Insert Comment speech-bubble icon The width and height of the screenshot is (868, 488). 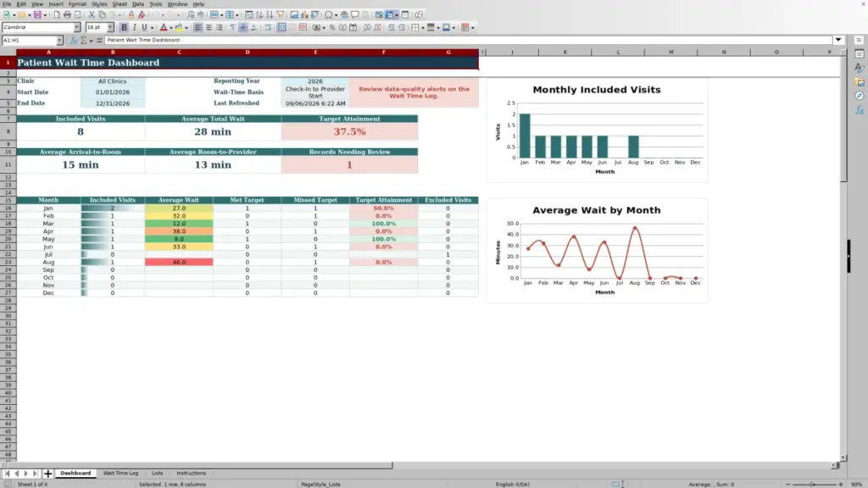click(355, 14)
